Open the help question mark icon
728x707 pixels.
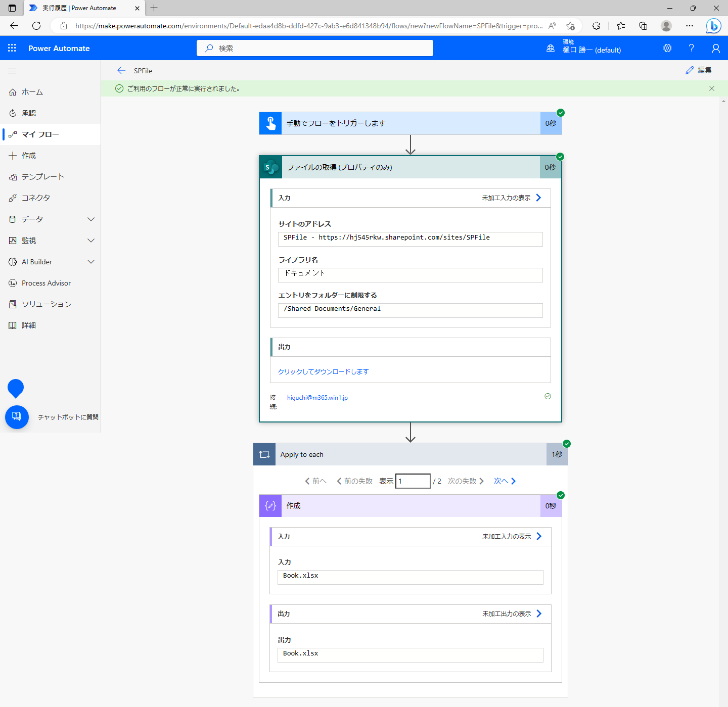click(691, 48)
